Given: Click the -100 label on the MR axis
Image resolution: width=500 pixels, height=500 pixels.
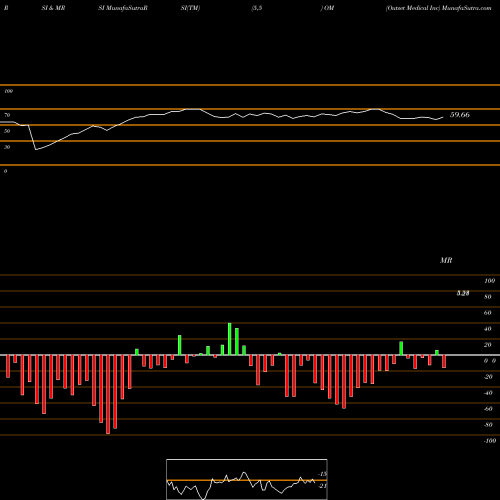Looking at the screenshot, I should click(x=490, y=441).
